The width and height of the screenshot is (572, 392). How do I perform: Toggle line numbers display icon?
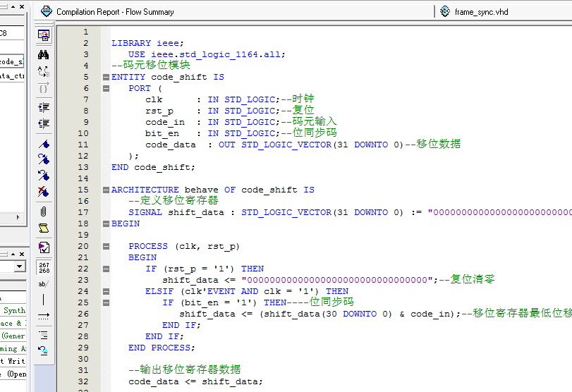(x=44, y=267)
